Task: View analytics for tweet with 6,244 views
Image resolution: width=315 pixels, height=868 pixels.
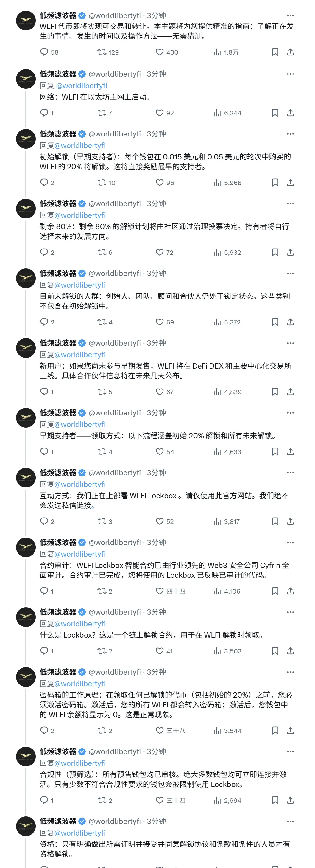Action: coord(227,113)
